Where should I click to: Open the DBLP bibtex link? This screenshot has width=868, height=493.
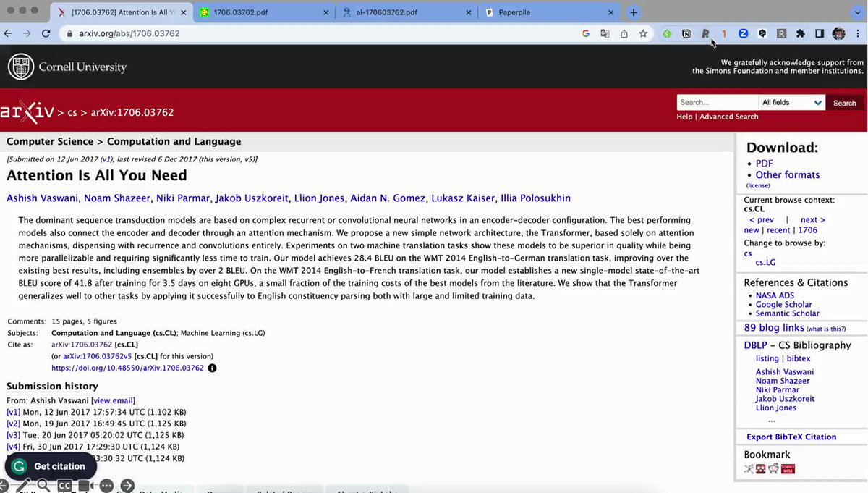[x=799, y=358]
